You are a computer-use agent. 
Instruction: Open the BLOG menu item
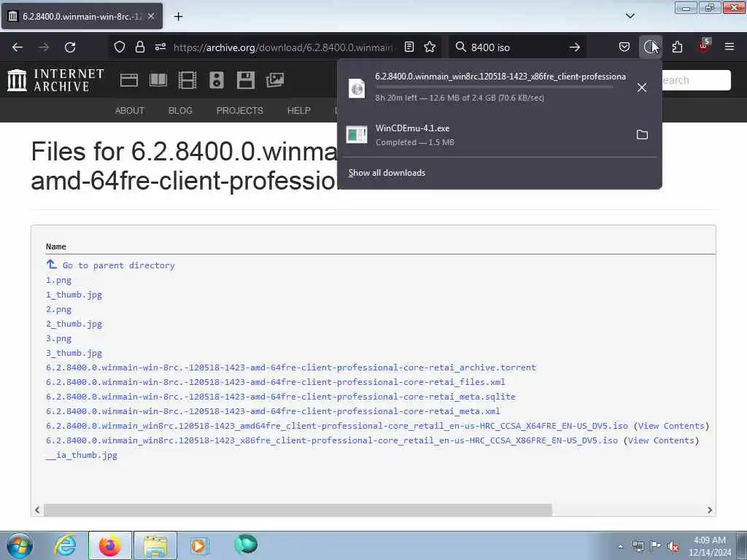tap(180, 111)
